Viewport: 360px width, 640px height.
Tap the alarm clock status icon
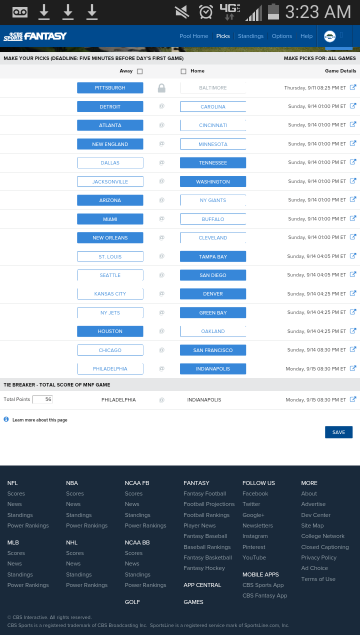[206, 12]
